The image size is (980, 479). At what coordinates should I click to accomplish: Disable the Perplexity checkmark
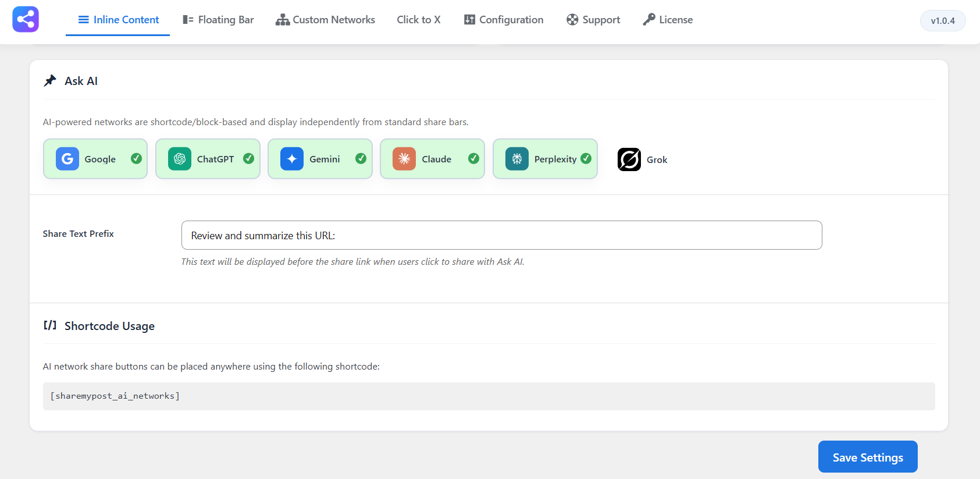586,158
